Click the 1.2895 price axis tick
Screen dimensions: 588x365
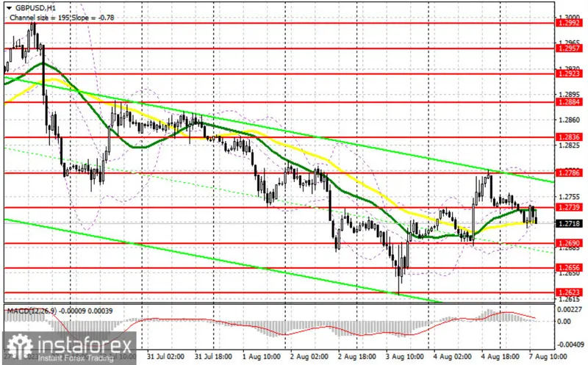569,94
